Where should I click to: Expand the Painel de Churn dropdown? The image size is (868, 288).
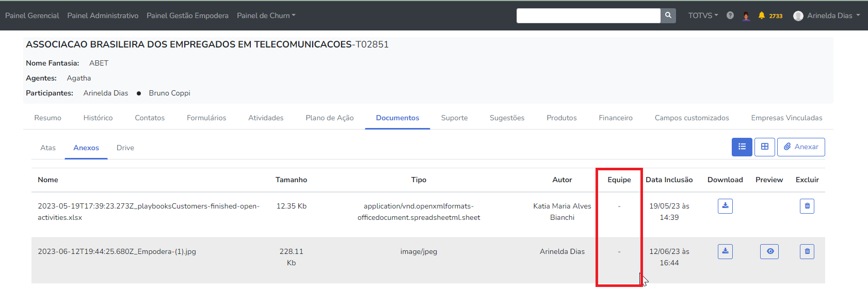[x=266, y=15]
